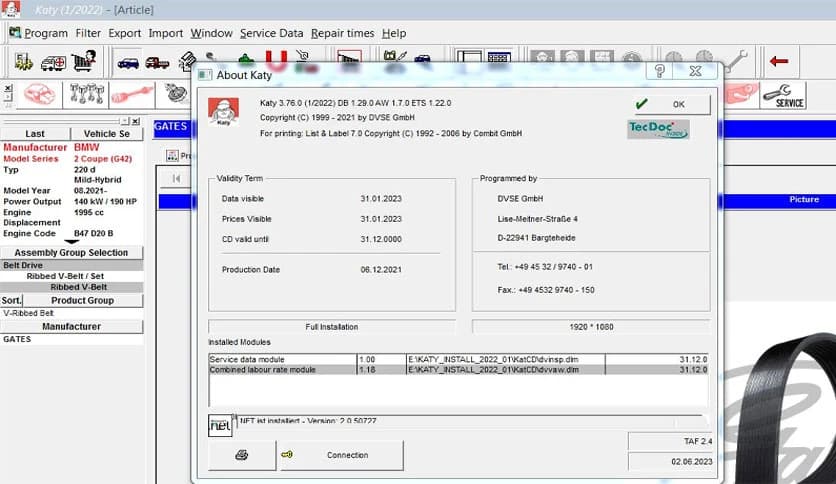Open the Service Data menu
The width and height of the screenshot is (836, 484).
271,33
